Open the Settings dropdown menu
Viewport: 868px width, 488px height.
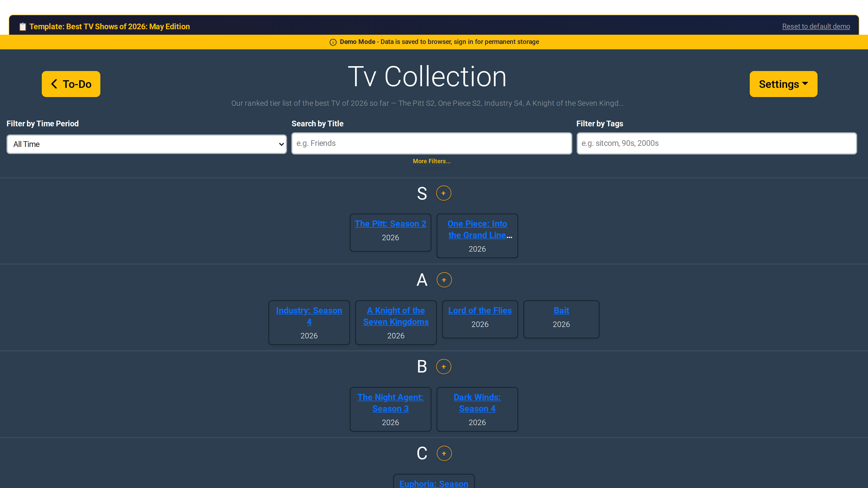point(783,84)
